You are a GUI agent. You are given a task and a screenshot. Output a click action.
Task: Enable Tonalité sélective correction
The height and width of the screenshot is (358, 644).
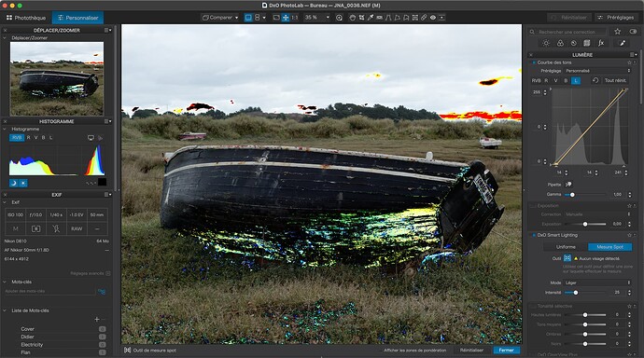pos(534,307)
